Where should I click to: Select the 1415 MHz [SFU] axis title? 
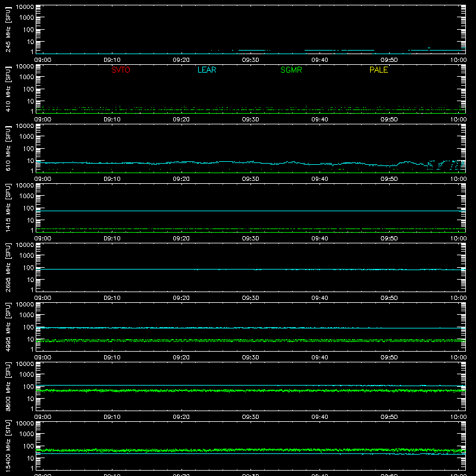coord(8,208)
